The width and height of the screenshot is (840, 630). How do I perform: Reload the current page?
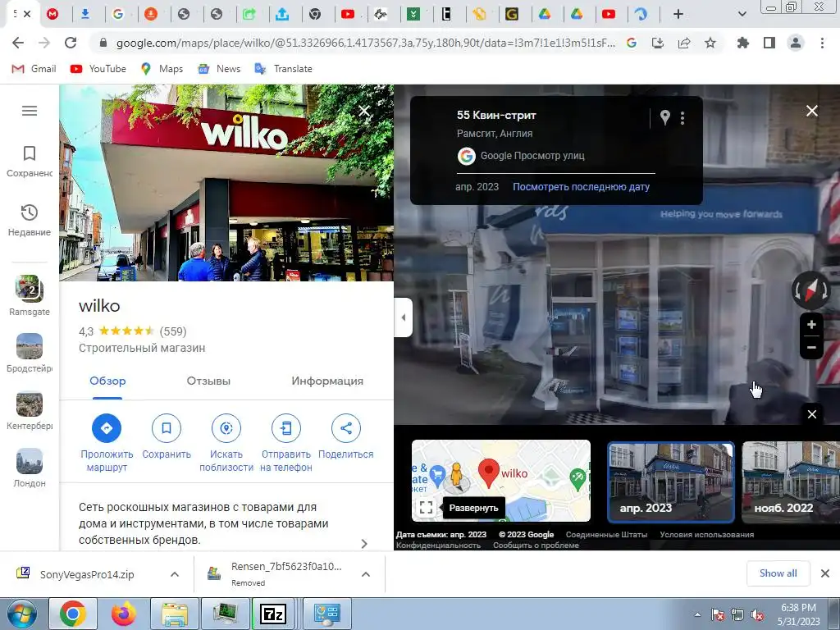[71, 43]
